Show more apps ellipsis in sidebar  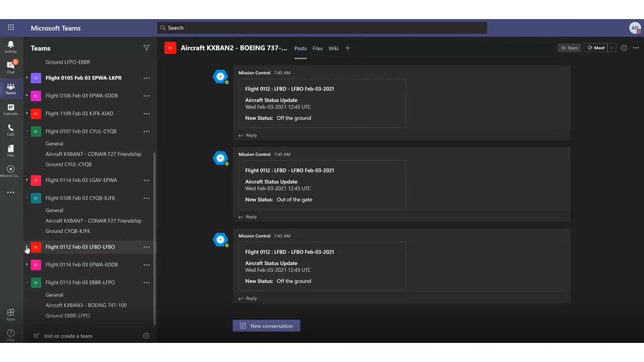tap(11, 193)
